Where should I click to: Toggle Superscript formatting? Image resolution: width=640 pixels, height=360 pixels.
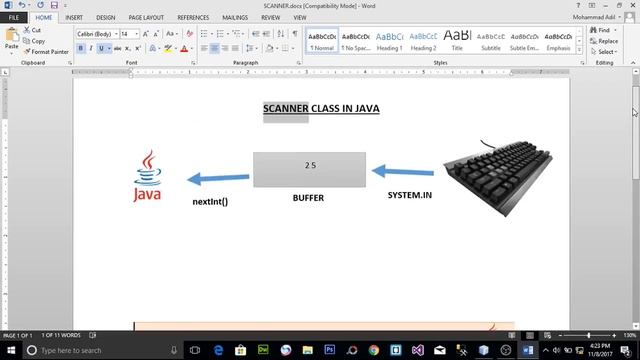click(138, 48)
